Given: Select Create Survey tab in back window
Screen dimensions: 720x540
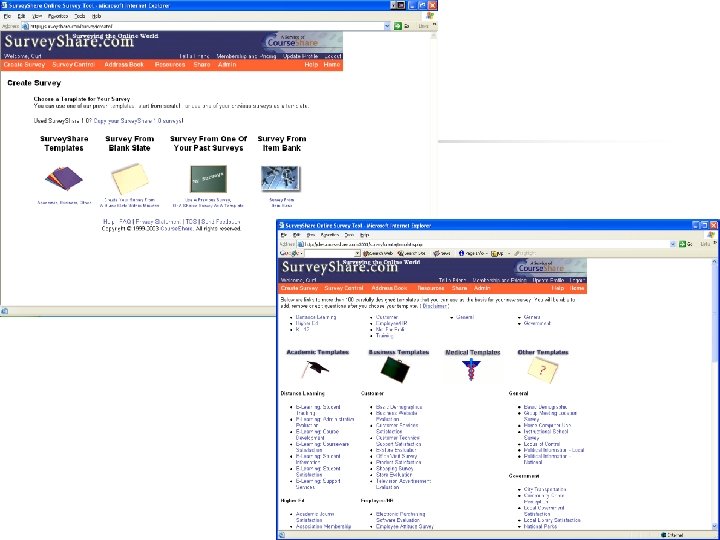Looking at the screenshot, I should (24, 65).
